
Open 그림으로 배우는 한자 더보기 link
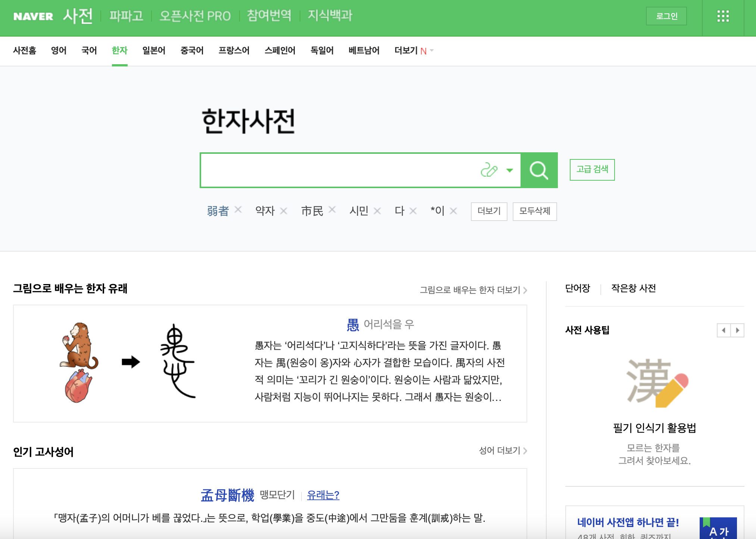coord(473,290)
